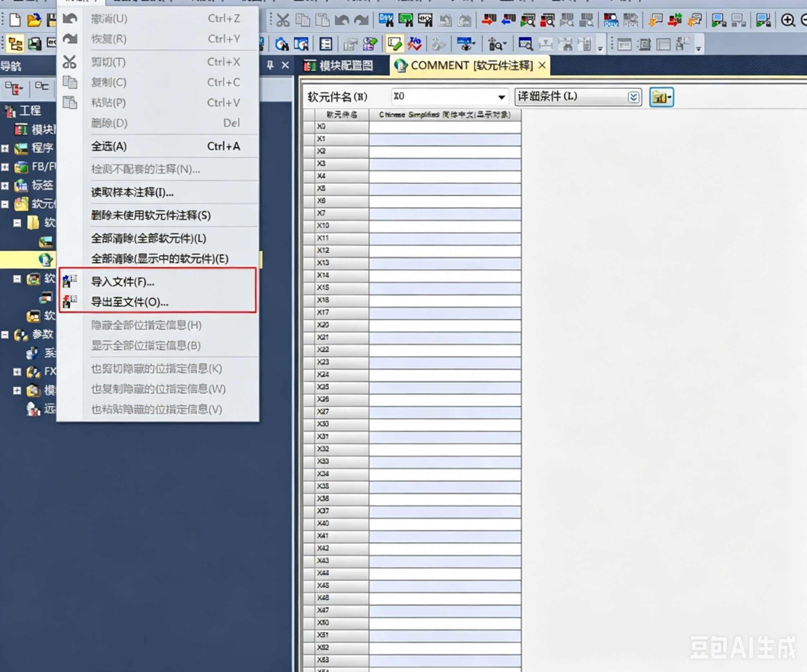Click the Convert icon with orange arrow and note
The height and width of the screenshot is (672, 807).
pos(655,20)
